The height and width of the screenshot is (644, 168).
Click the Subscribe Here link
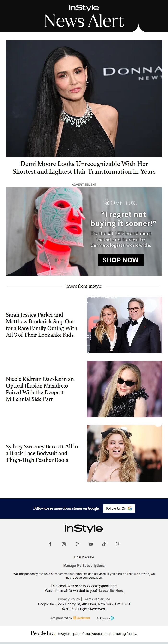(111, 591)
